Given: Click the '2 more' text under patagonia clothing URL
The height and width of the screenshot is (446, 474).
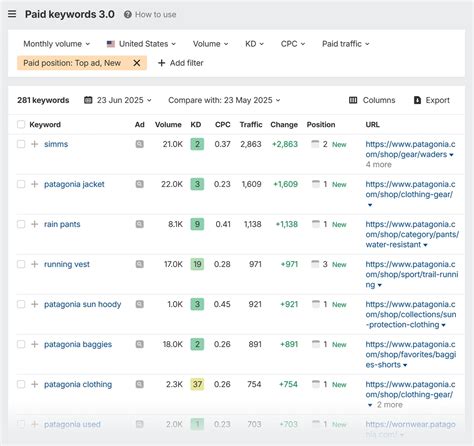Looking at the screenshot, I should pyautogui.click(x=389, y=405).
